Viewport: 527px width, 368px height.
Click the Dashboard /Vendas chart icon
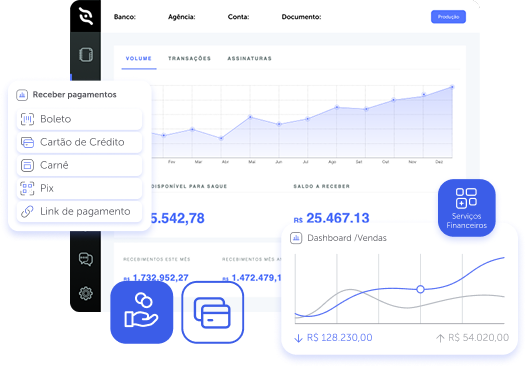(x=296, y=238)
